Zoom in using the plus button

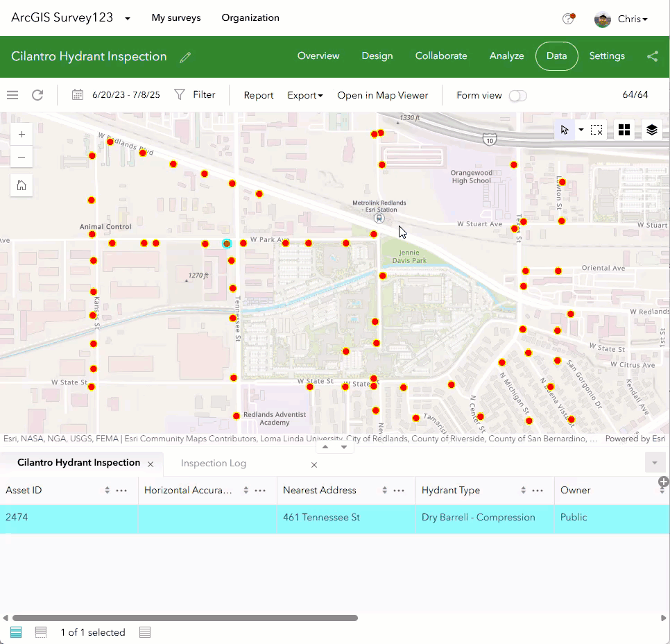[x=22, y=133]
